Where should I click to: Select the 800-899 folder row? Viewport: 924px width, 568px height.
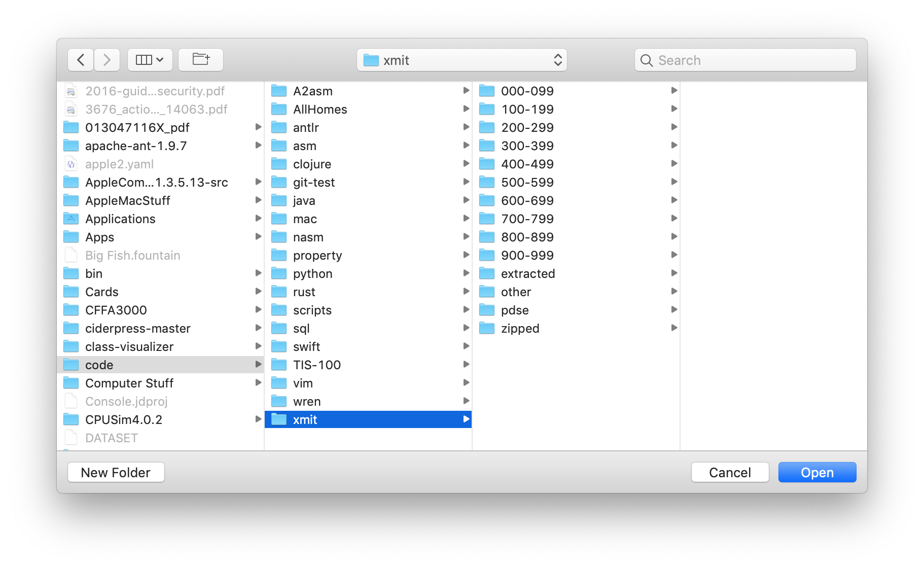(576, 237)
